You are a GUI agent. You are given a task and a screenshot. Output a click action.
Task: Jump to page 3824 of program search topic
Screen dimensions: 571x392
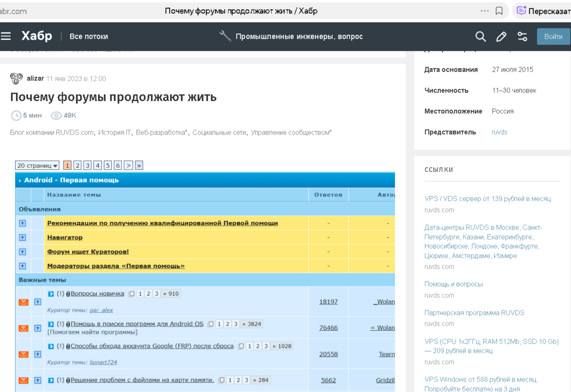click(x=252, y=324)
